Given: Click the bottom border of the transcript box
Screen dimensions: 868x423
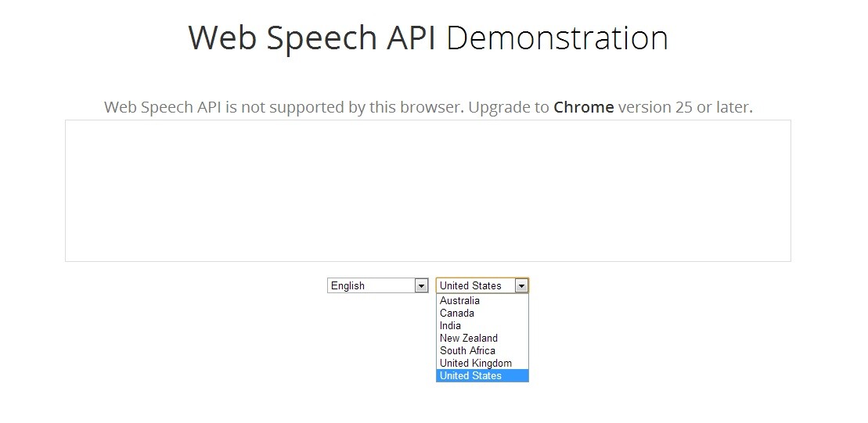Looking at the screenshot, I should tap(428, 261).
